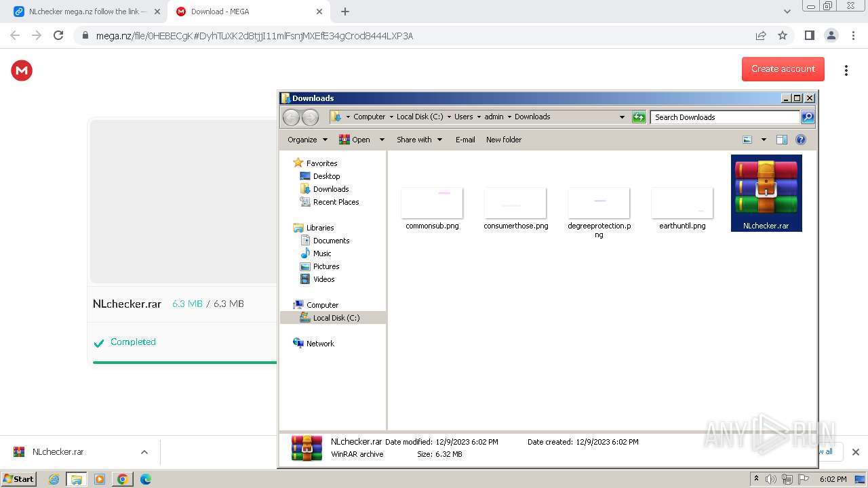Refresh the Downloads folder view
The image size is (868, 488).
[639, 117]
